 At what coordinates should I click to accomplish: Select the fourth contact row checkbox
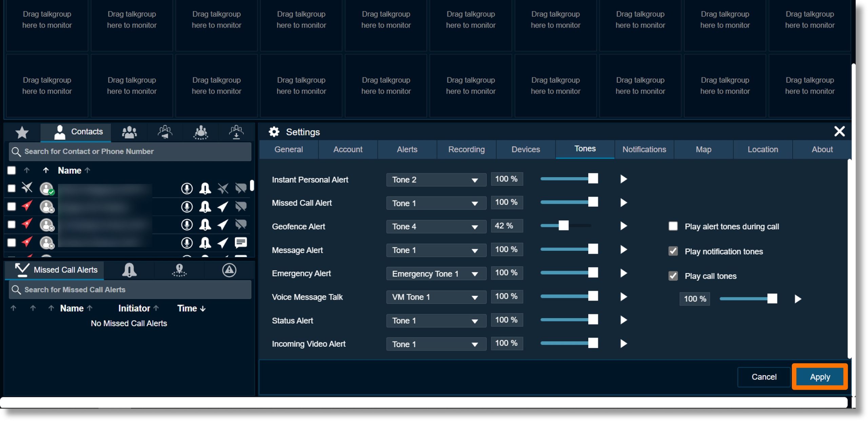12,243
